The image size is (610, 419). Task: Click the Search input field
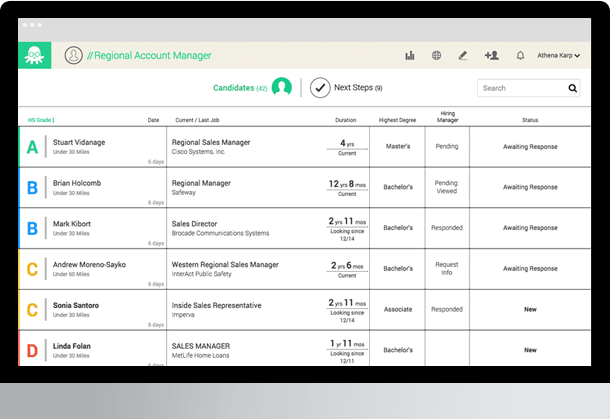pyautogui.click(x=520, y=88)
